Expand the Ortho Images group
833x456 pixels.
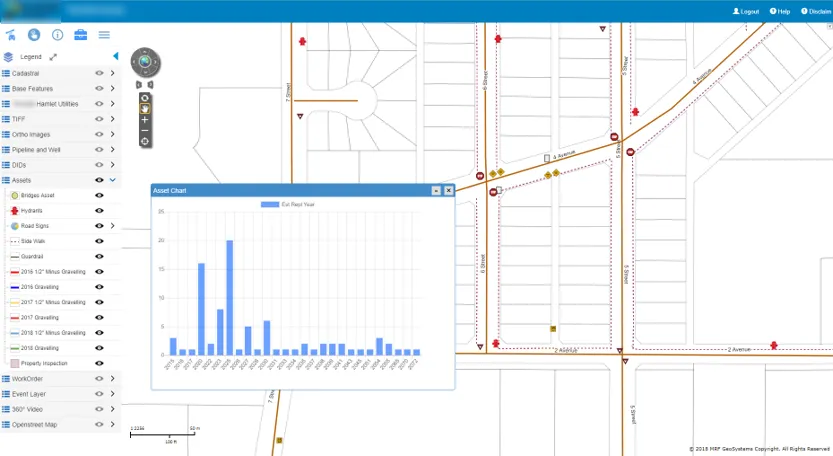point(113,134)
